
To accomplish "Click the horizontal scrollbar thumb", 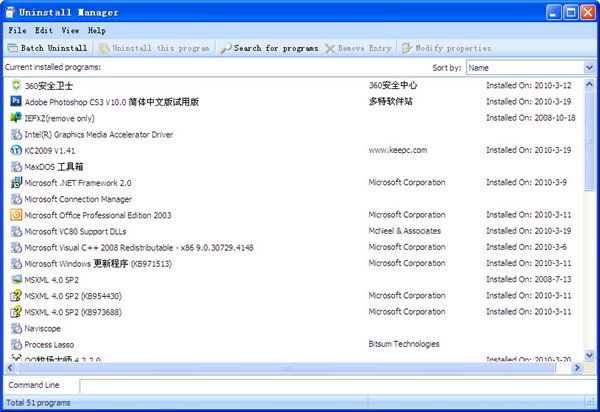I will point(286,368).
